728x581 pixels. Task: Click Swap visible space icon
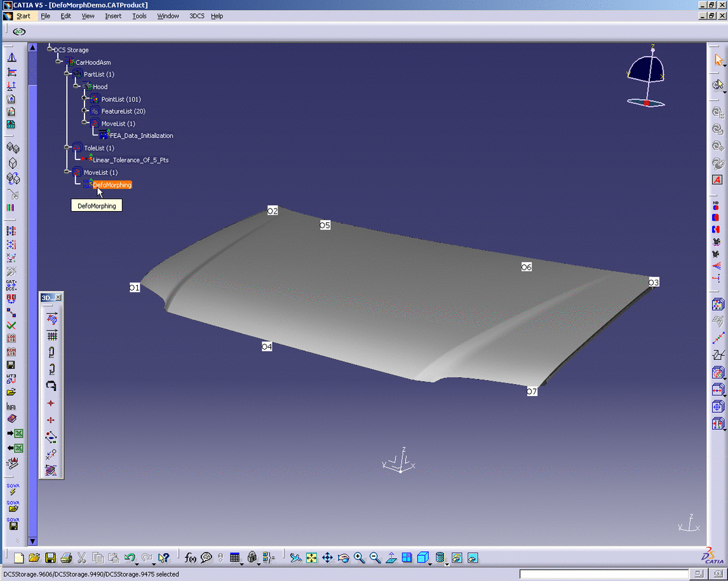[x=473, y=557]
